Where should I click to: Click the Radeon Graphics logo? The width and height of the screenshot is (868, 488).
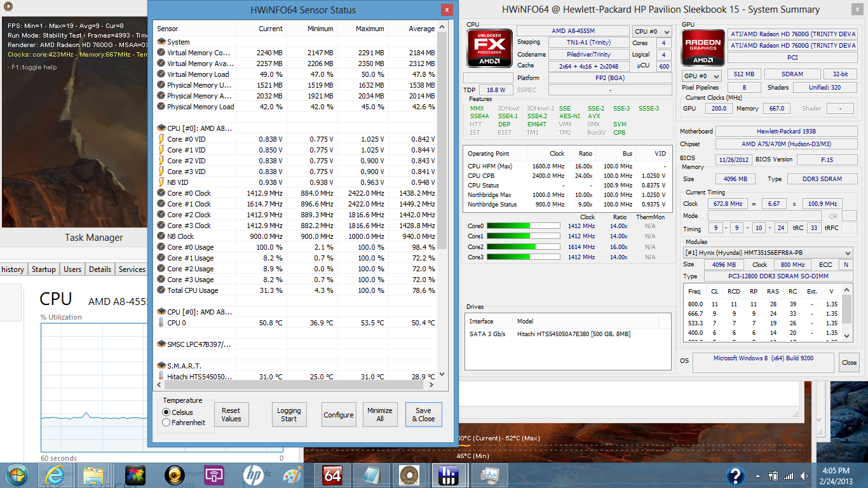[x=703, y=48]
